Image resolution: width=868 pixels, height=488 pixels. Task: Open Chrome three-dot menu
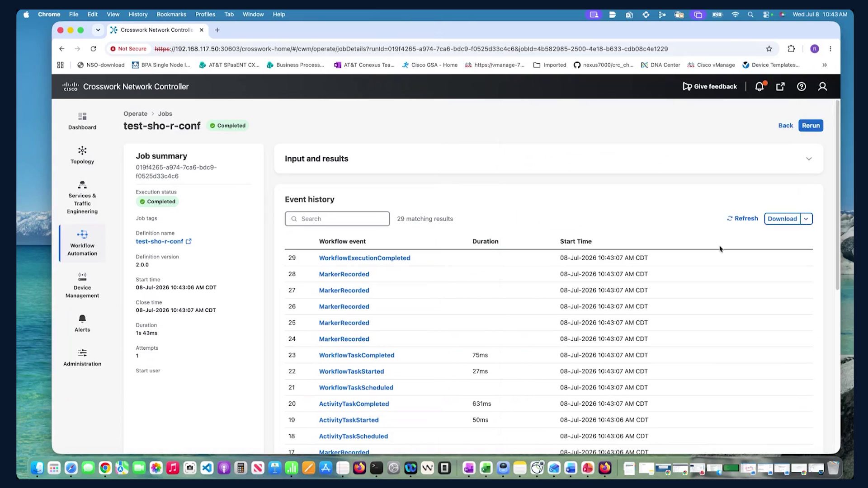tap(830, 49)
